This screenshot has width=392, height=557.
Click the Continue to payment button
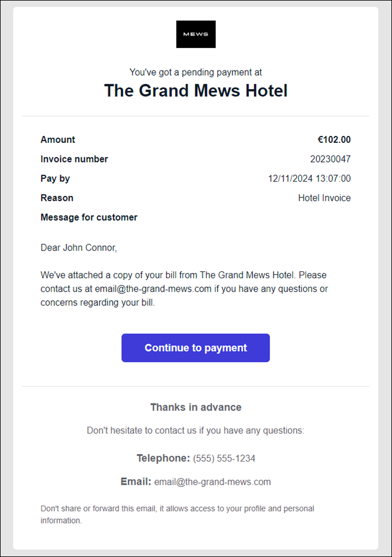coord(195,348)
